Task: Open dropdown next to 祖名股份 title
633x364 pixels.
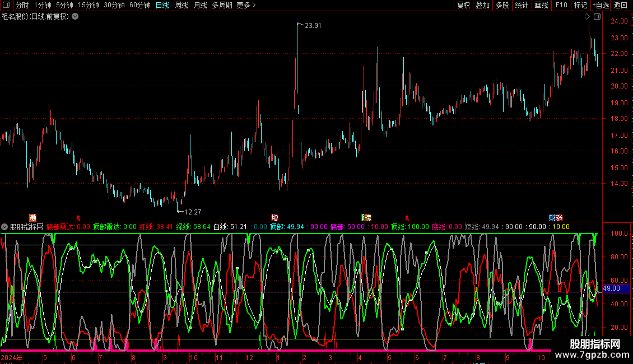Action: [x=75, y=16]
